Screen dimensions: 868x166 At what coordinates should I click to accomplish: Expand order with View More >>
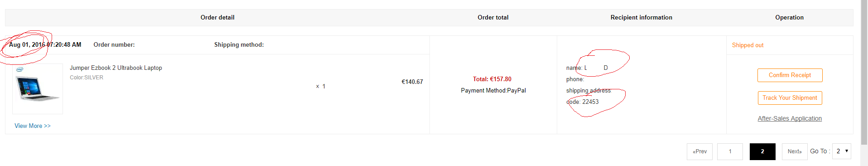point(33,126)
